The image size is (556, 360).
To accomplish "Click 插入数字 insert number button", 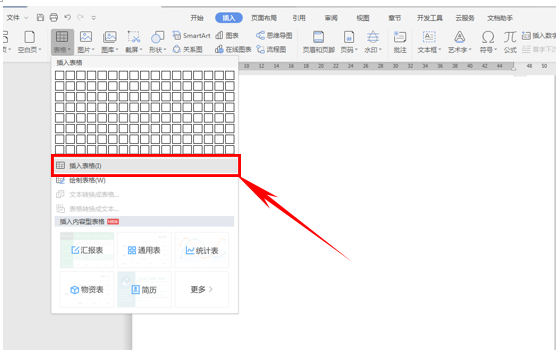I will tap(539, 35).
